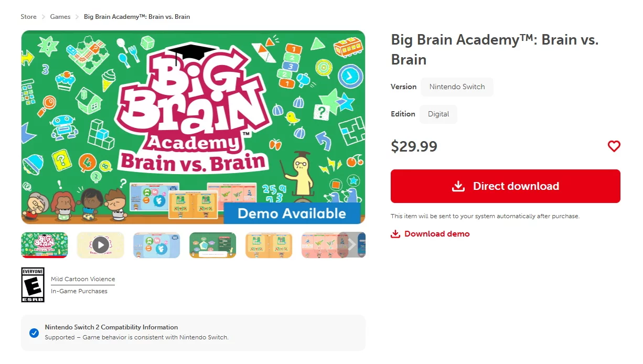Click the blue compatibility checkmark icon
The height and width of the screenshot is (364, 643).
point(34,333)
